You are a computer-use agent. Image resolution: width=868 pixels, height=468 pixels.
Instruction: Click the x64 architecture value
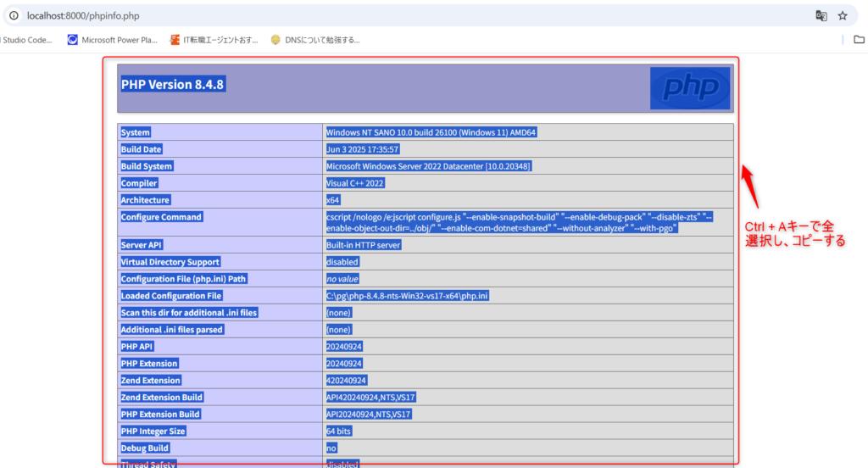click(332, 200)
